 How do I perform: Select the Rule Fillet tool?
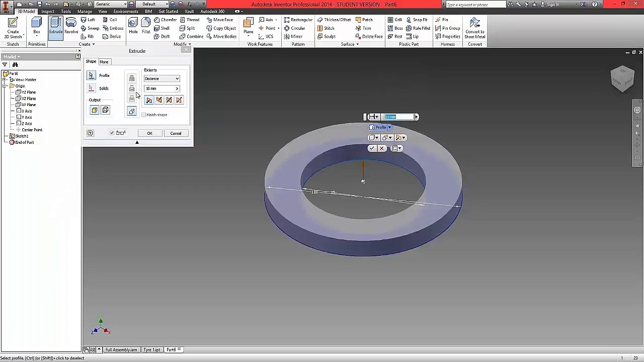point(418,28)
